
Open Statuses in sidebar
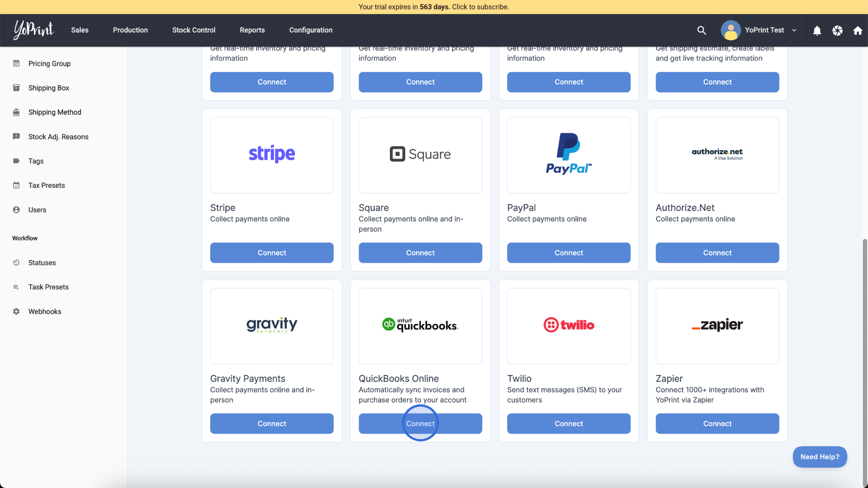pos(42,263)
